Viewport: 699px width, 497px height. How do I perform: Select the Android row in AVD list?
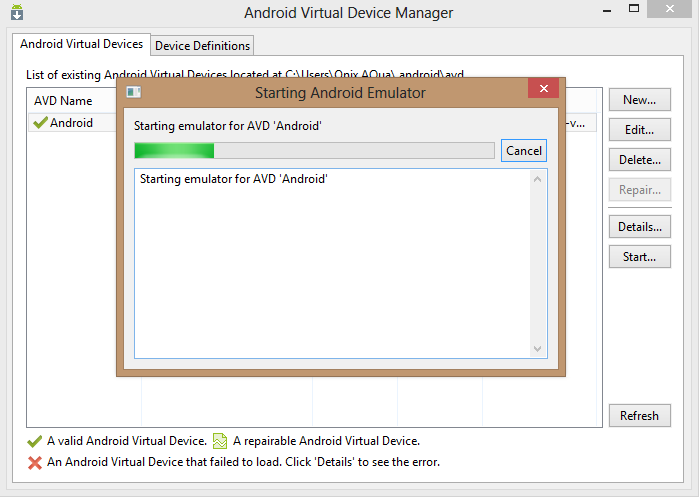[x=74, y=123]
